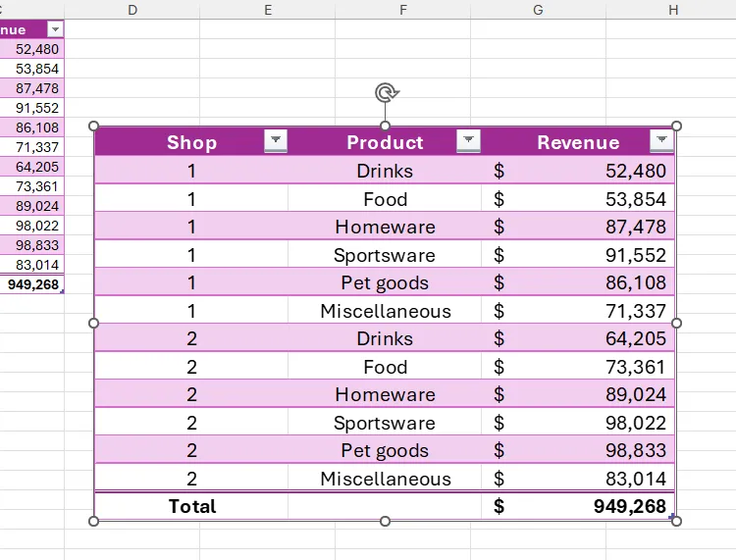Select column H header

(x=672, y=10)
